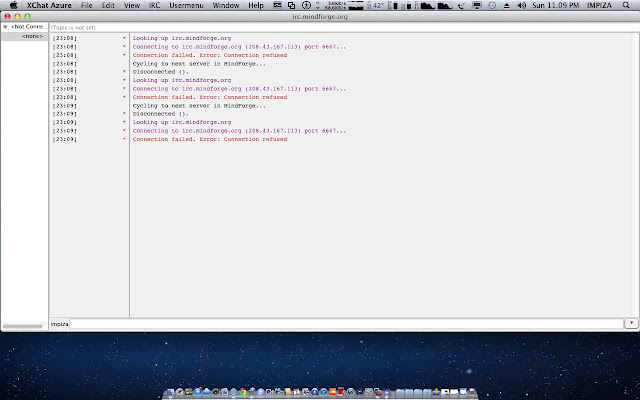Open the calendar app in the dock
The height and width of the screenshot is (400, 640).
point(297,392)
